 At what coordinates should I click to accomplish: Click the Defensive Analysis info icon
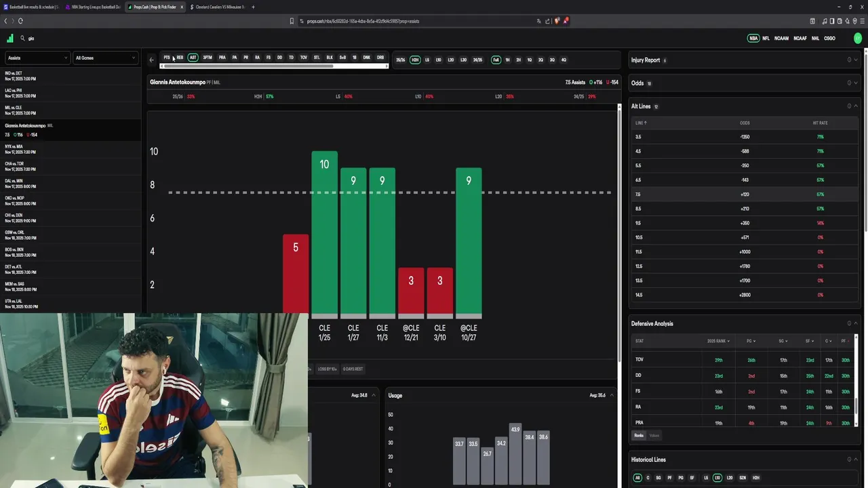[849, 323]
